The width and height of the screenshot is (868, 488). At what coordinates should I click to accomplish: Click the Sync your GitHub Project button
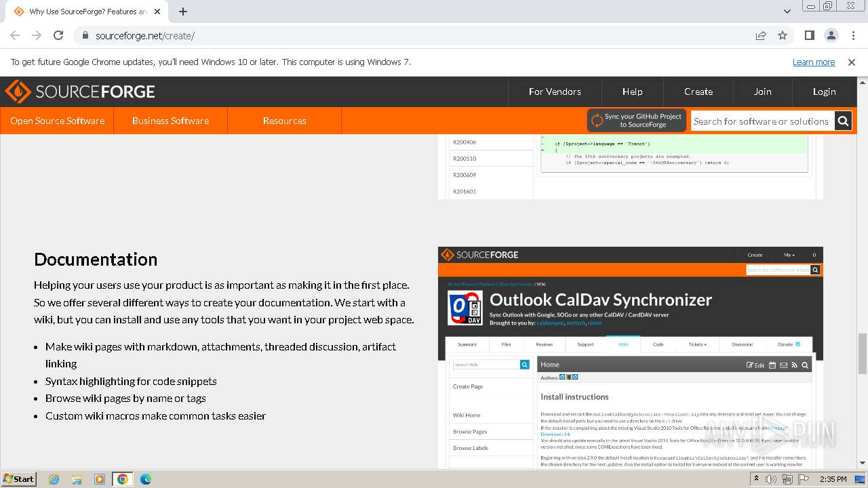point(637,121)
